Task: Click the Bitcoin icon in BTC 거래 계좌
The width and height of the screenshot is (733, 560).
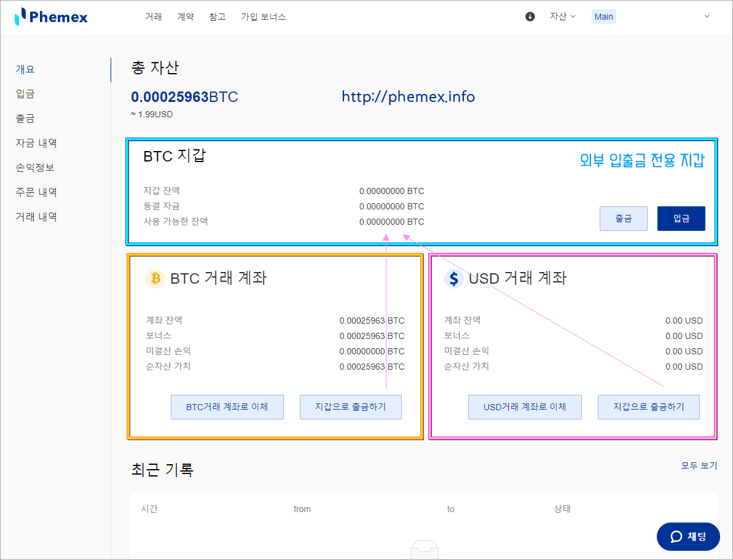Action: 155,279
